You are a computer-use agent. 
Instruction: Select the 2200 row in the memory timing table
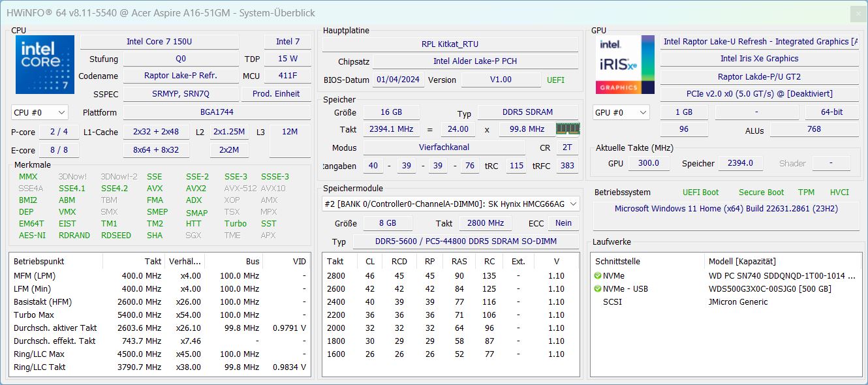point(450,315)
